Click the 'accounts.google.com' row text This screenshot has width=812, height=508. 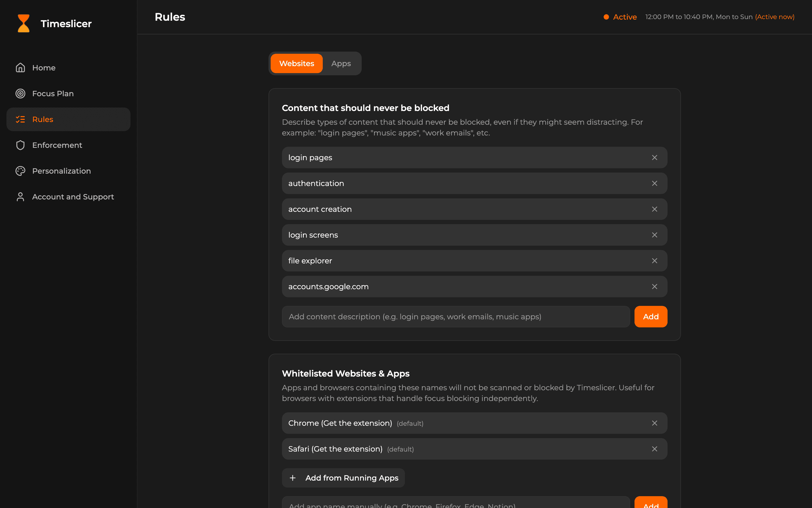(328, 287)
